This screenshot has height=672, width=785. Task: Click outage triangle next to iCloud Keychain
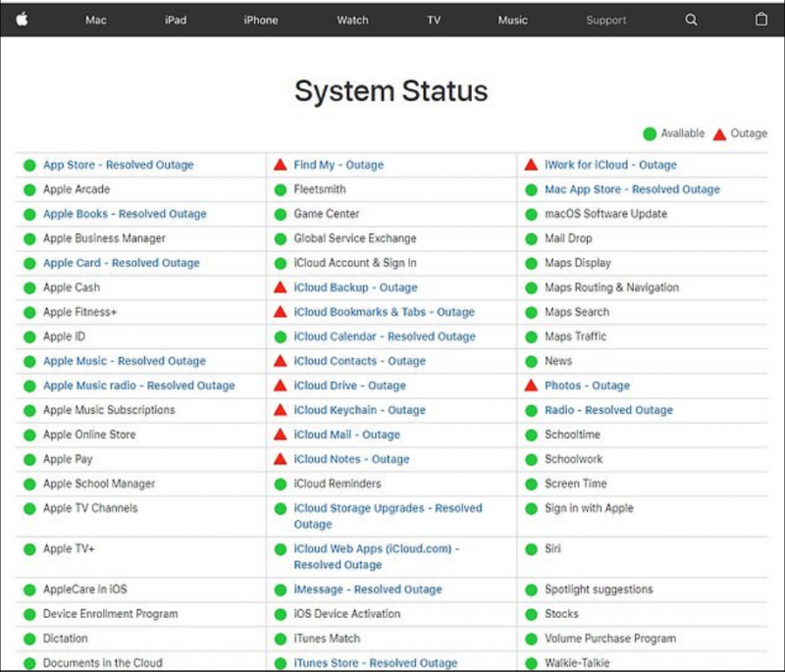(x=281, y=410)
